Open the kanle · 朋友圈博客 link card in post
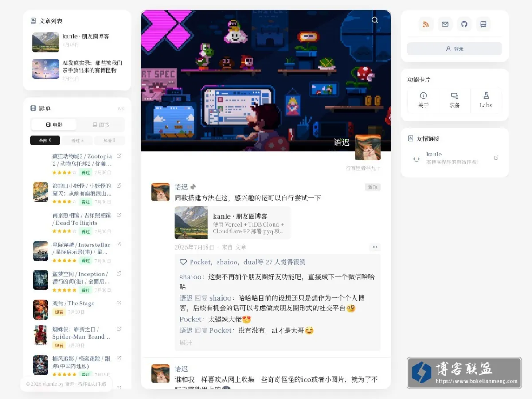The height and width of the screenshot is (399, 532). click(232, 223)
